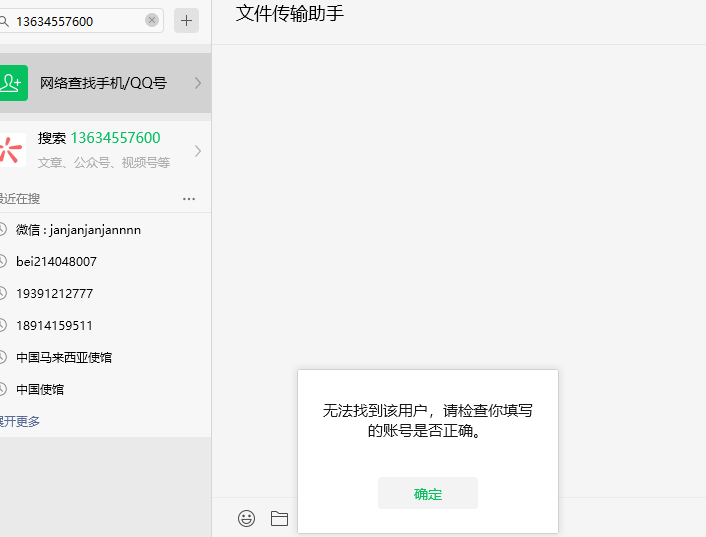Select 网络查找手机/QQ号 row

pos(105,83)
